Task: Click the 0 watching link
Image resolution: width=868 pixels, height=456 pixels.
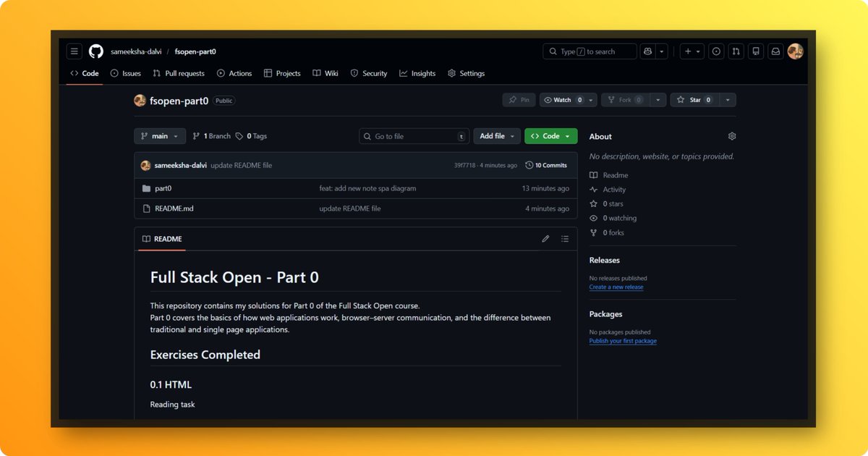Action: 613,218
